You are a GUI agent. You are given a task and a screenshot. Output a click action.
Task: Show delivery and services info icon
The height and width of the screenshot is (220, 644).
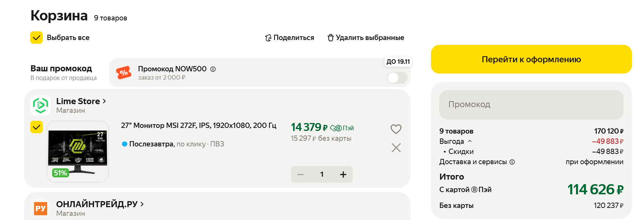click(512, 162)
